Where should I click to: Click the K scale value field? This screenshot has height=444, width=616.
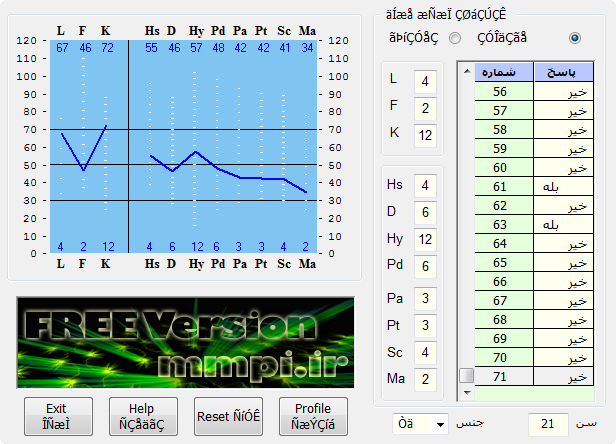(x=425, y=133)
